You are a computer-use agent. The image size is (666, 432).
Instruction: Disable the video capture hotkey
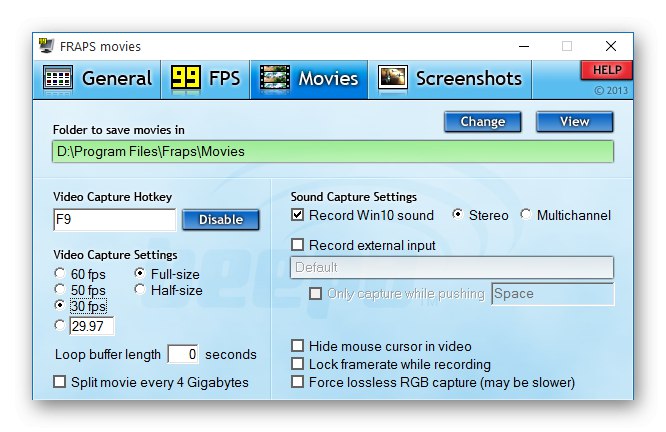(x=220, y=220)
